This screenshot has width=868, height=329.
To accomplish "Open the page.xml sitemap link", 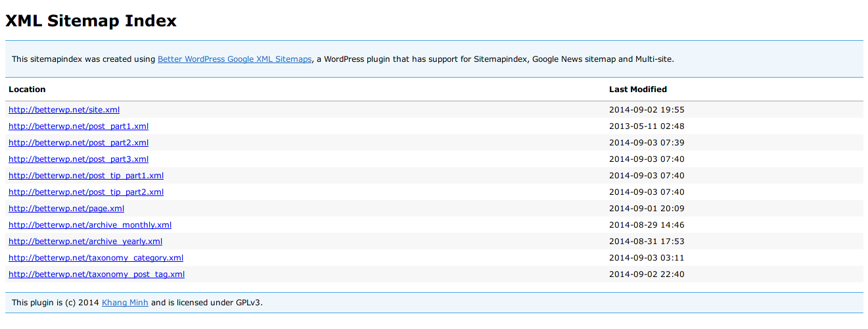I will tap(66, 209).
